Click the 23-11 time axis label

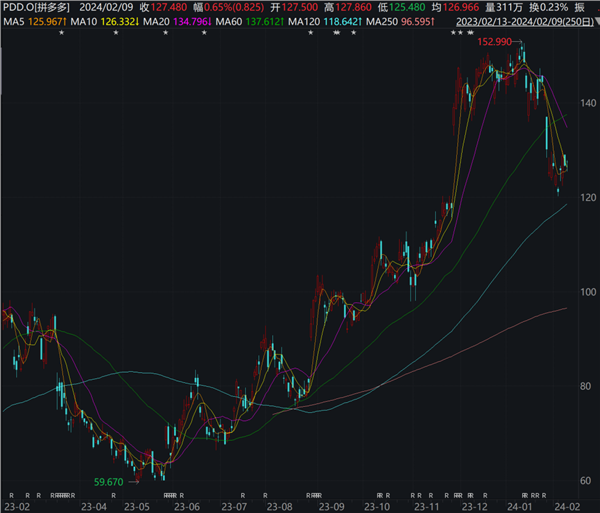[427, 507]
